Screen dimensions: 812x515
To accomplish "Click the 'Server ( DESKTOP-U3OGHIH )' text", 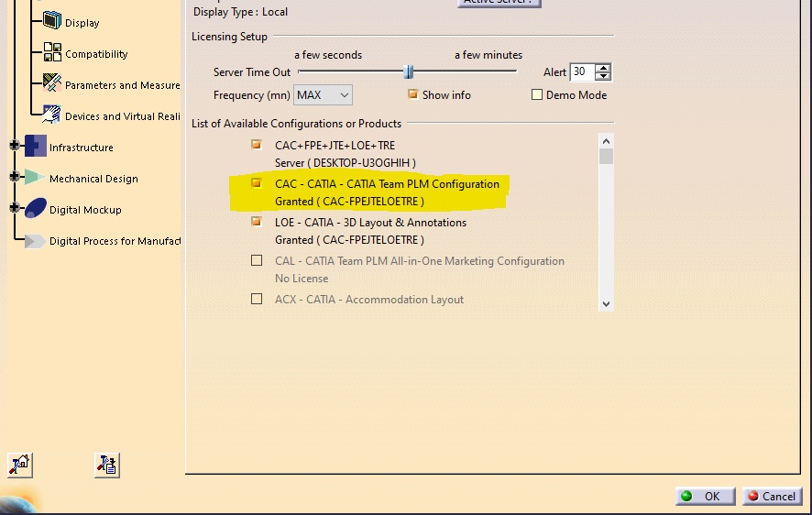I will coord(346,162).
